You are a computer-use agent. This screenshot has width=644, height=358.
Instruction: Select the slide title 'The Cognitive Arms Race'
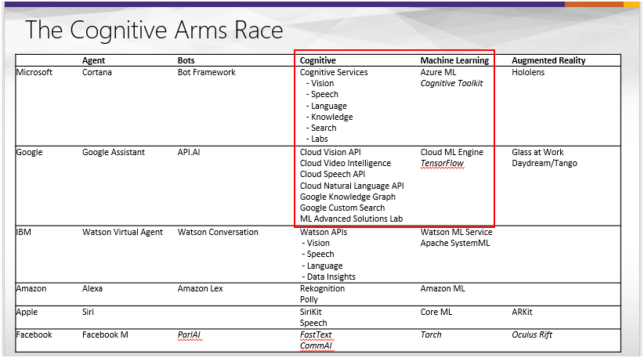click(x=154, y=30)
